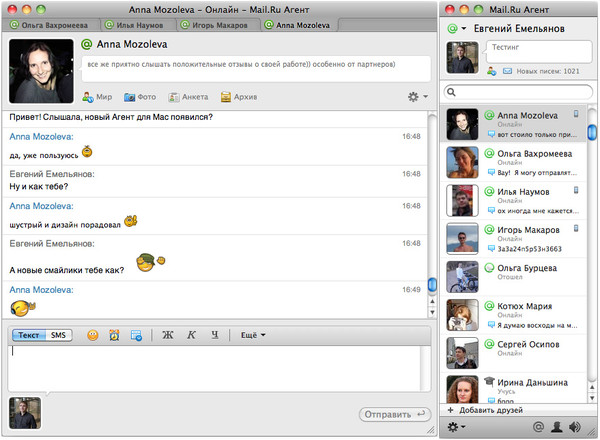The image size is (600, 440).
Task: Click the message 'Ну и как тебе?'
Action: coord(39,187)
